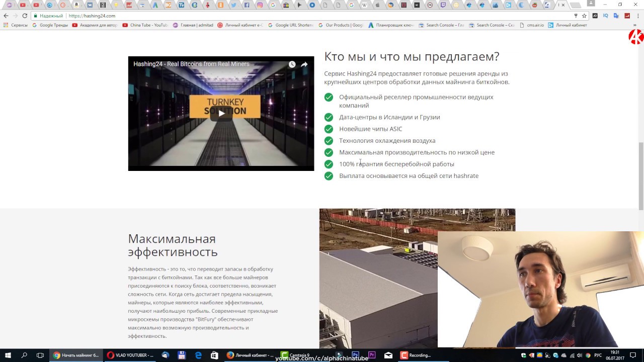
Task: Open the Microsoft Store taskbar icon
Action: click(214, 355)
